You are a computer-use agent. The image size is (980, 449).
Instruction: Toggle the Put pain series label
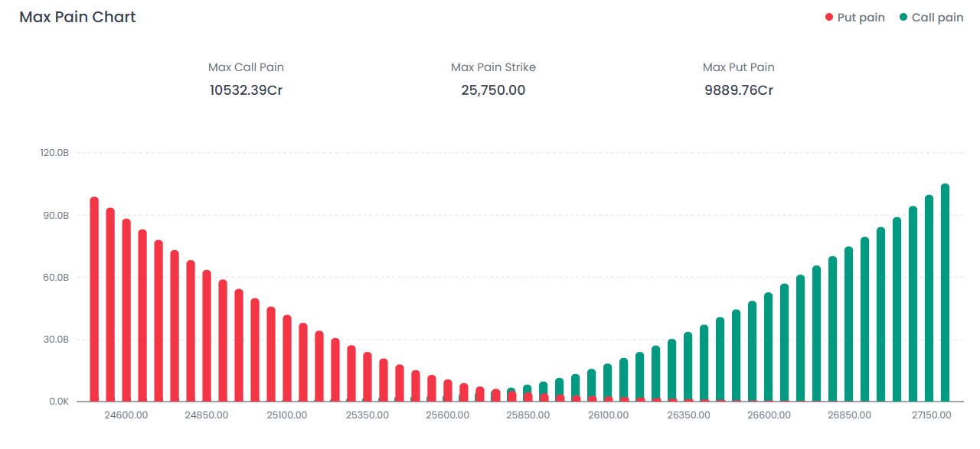tap(861, 18)
